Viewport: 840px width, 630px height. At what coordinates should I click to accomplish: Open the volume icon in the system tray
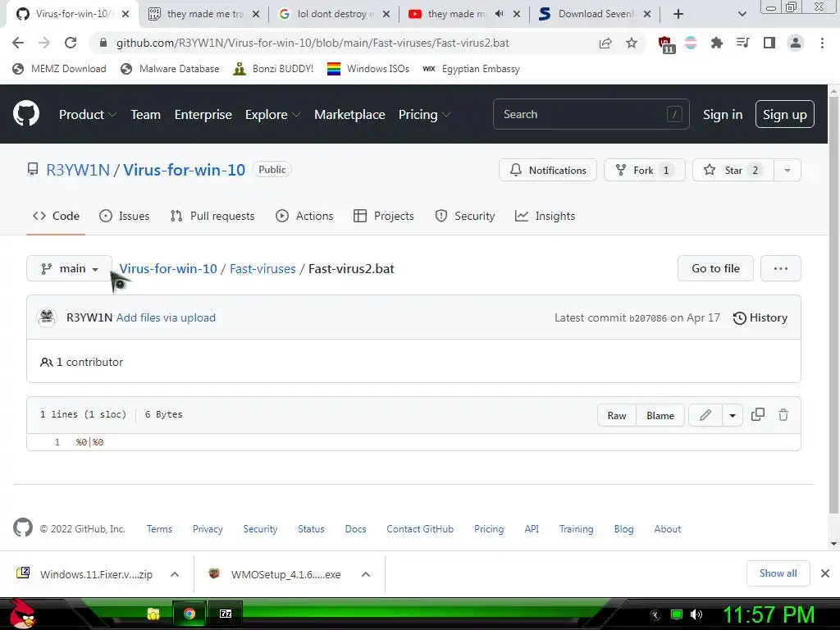696,614
